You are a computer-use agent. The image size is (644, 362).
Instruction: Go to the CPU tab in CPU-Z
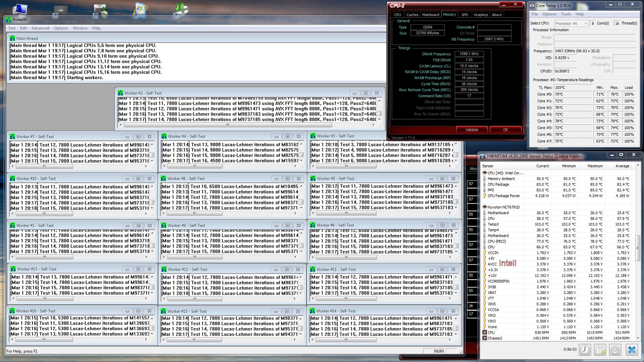click(x=397, y=15)
